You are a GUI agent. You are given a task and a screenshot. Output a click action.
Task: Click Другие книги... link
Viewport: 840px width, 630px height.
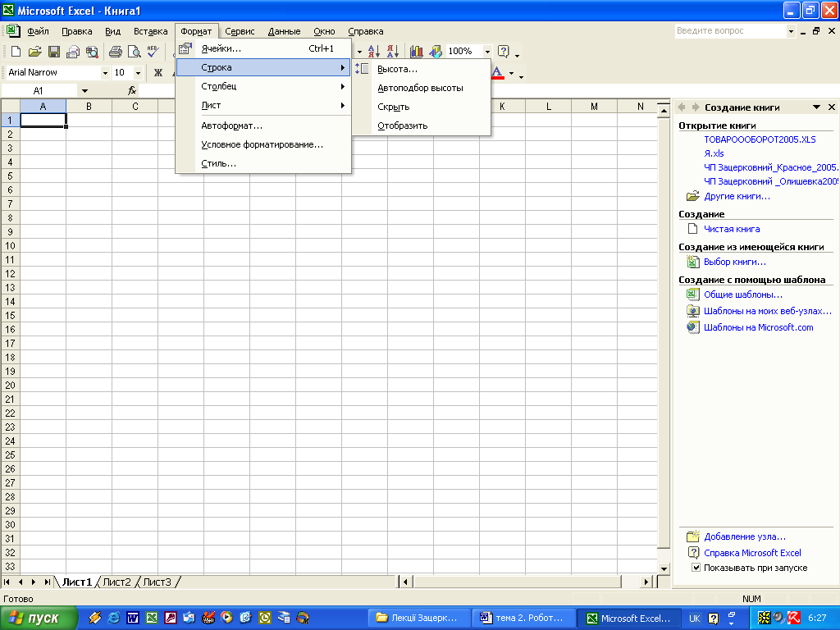(737, 196)
